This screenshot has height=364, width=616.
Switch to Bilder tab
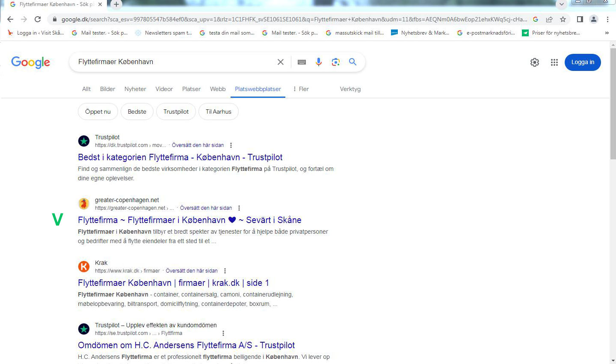(107, 89)
